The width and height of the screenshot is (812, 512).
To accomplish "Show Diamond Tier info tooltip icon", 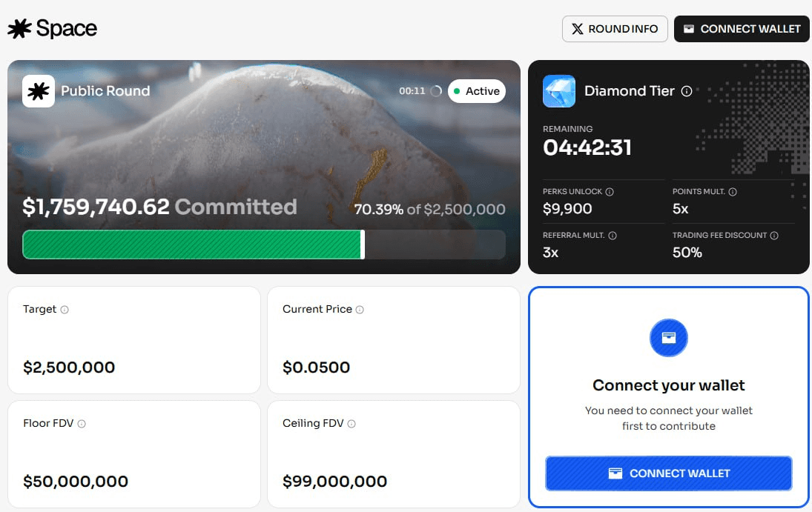I will (687, 91).
